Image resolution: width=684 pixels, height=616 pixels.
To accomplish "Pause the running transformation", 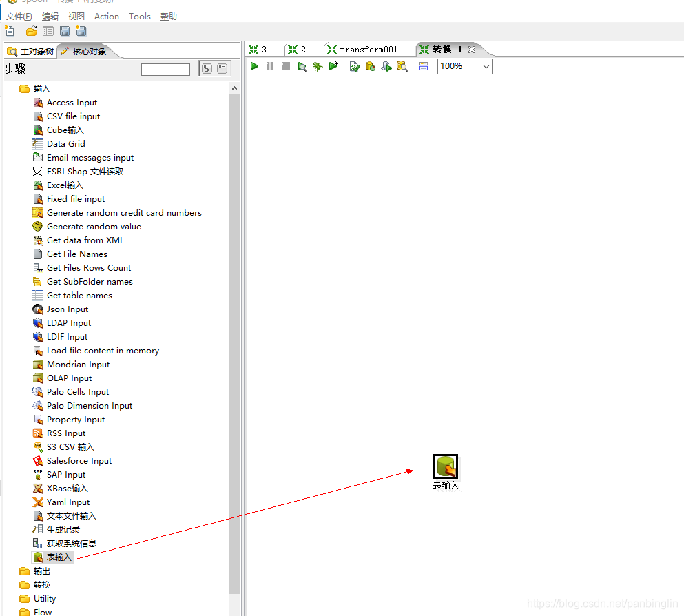I will click(x=270, y=66).
